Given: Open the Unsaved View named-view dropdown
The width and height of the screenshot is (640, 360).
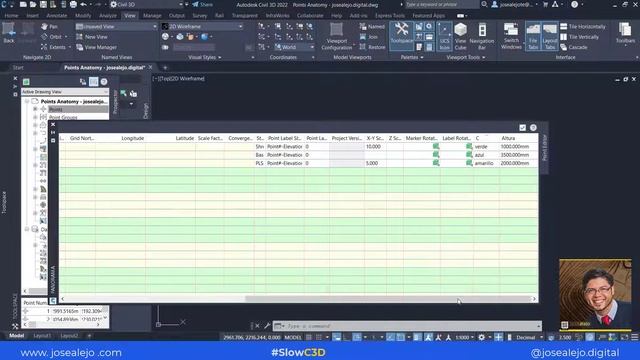Looking at the screenshot, I should 116,27.
